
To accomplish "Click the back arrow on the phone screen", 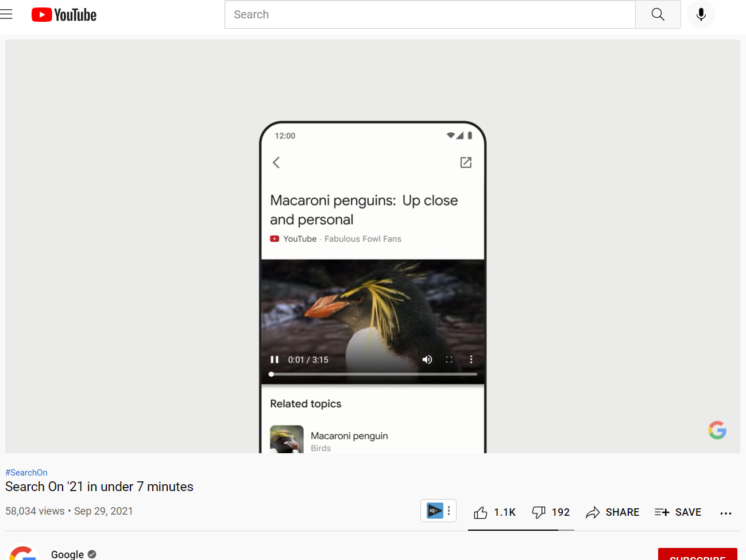I will click(x=276, y=163).
